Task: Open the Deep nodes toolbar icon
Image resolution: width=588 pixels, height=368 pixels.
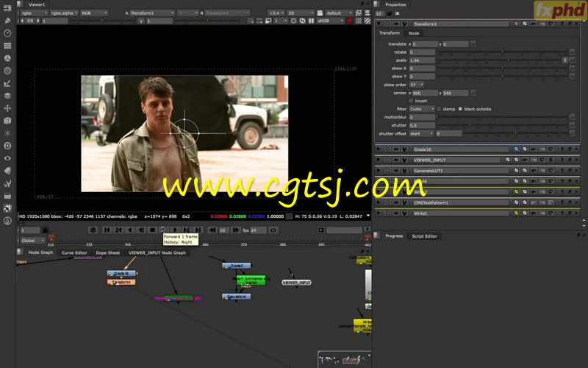Action: click(x=7, y=146)
